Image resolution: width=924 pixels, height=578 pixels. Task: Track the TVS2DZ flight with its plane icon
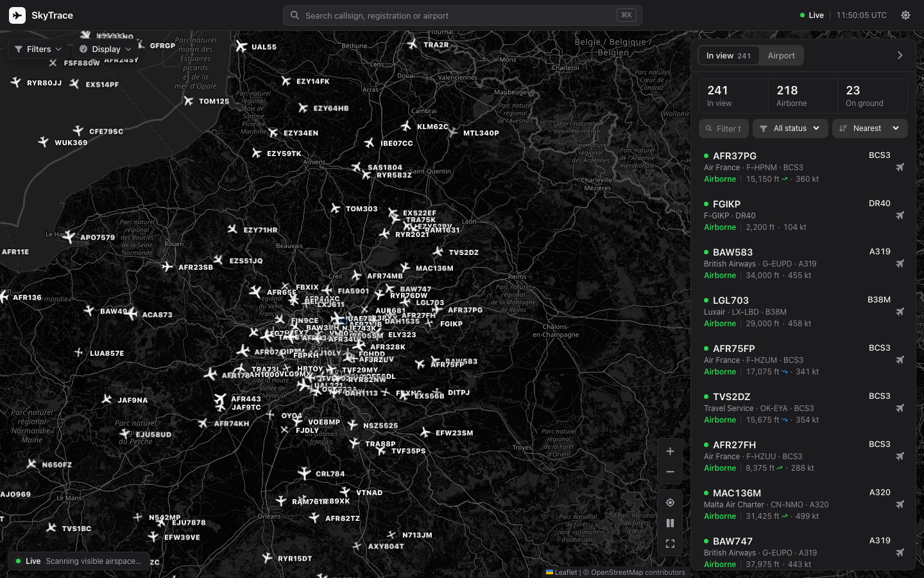900,408
